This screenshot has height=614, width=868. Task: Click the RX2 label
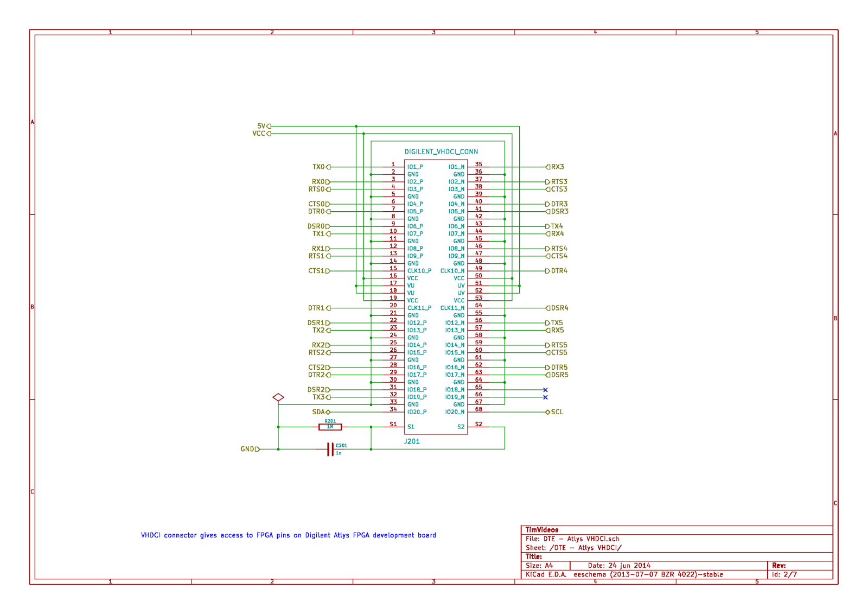click(x=321, y=345)
